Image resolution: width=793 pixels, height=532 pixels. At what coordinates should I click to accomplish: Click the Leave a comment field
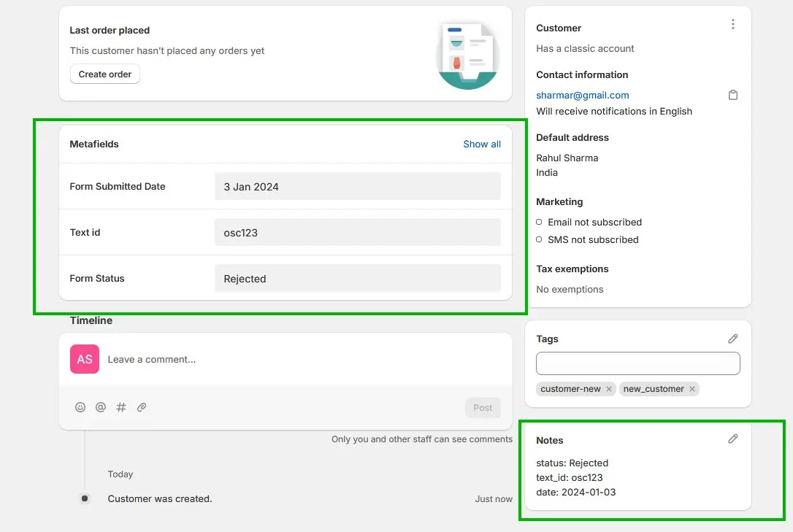pyautogui.click(x=292, y=359)
